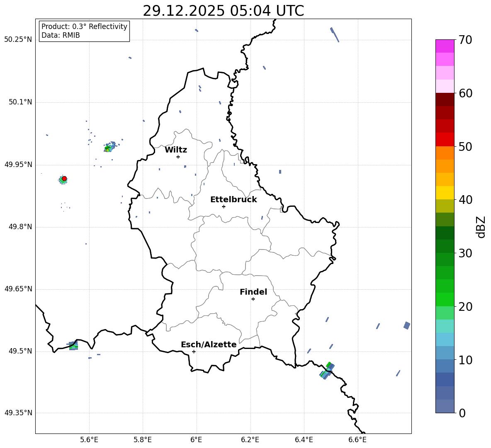This screenshot has height=448, width=491.
Task: Click the 29.12.2025 05:04 UTC title
Action: pos(223,11)
